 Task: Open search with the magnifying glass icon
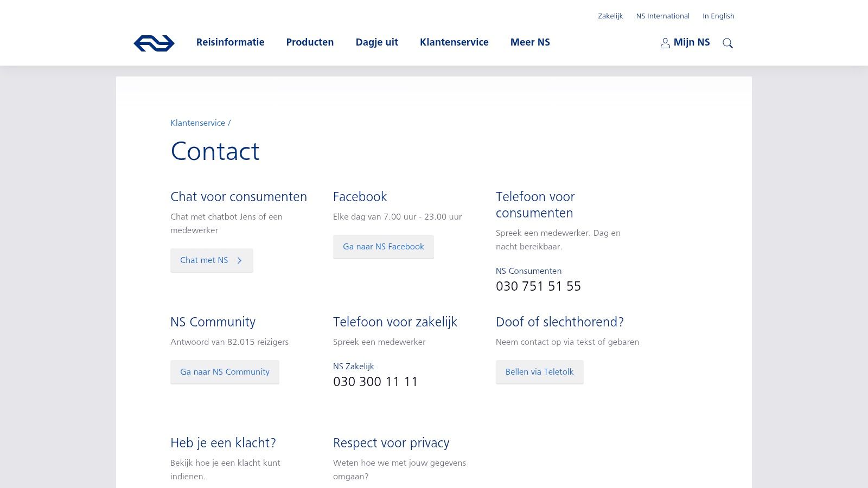[x=727, y=43]
